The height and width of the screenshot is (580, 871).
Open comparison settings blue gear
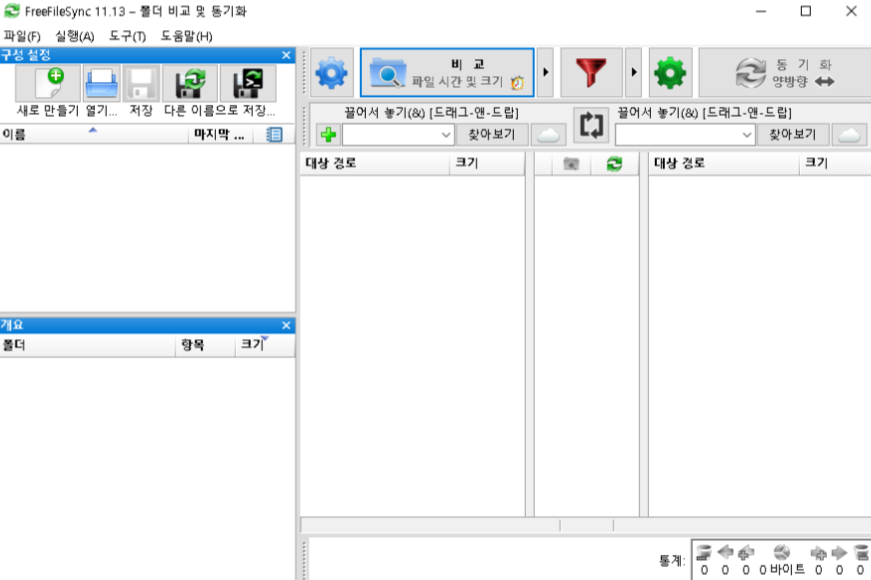click(332, 73)
